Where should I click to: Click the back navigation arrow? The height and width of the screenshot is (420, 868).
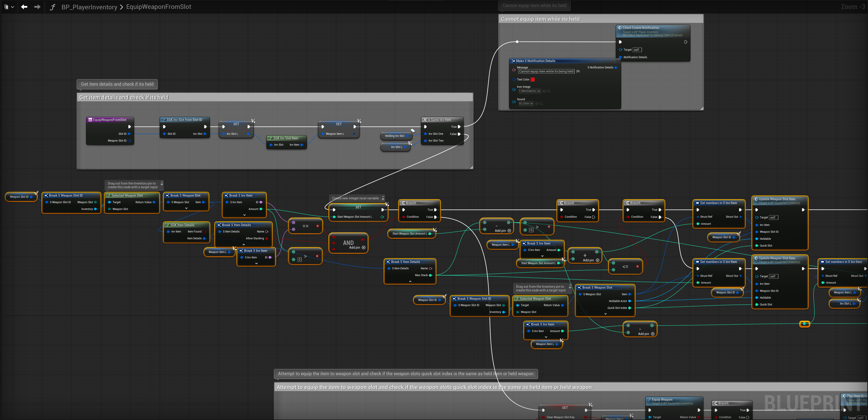tap(24, 7)
